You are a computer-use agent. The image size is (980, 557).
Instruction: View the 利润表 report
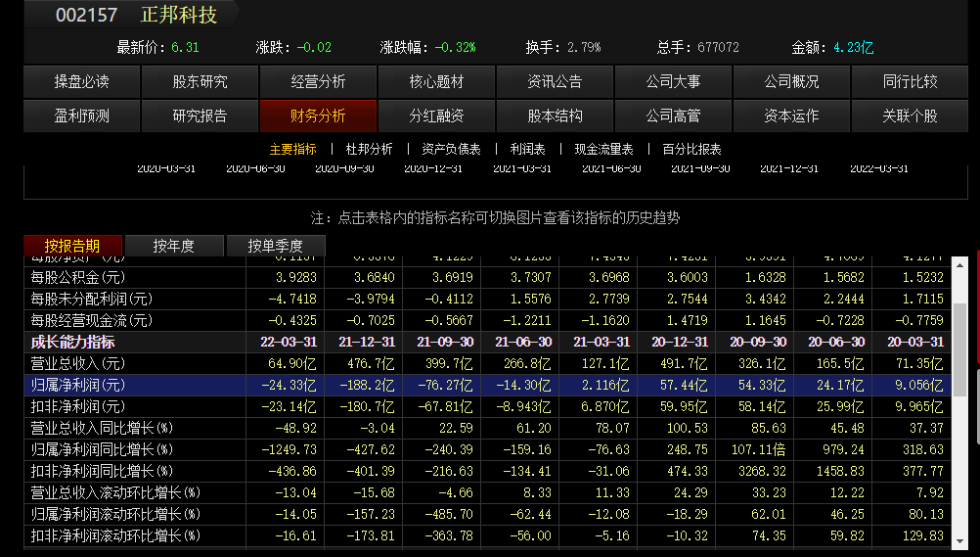(527, 149)
